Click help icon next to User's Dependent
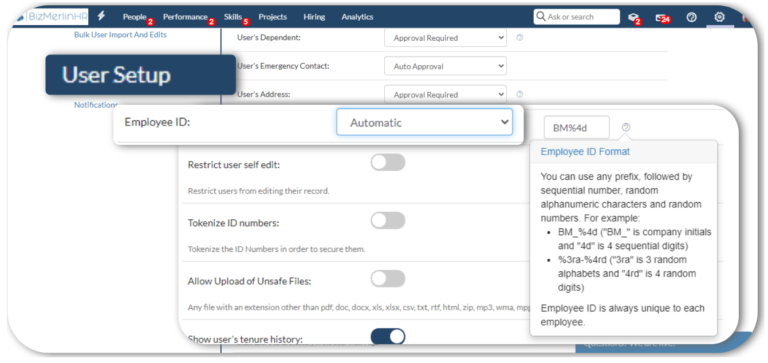Image resolution: width=768 pixels, height=363 pixels. tap(520, 38)
